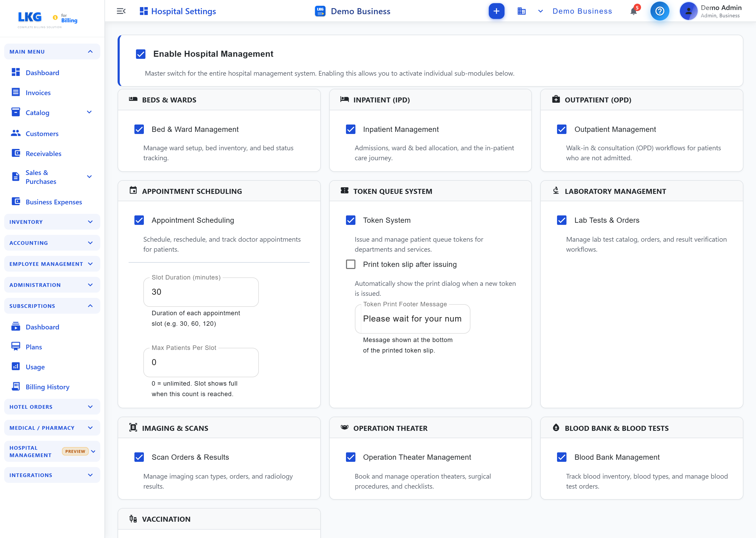Click the Outpatient (OPD) medical bag icon
The image size is (756, 538).
(556, 99)
